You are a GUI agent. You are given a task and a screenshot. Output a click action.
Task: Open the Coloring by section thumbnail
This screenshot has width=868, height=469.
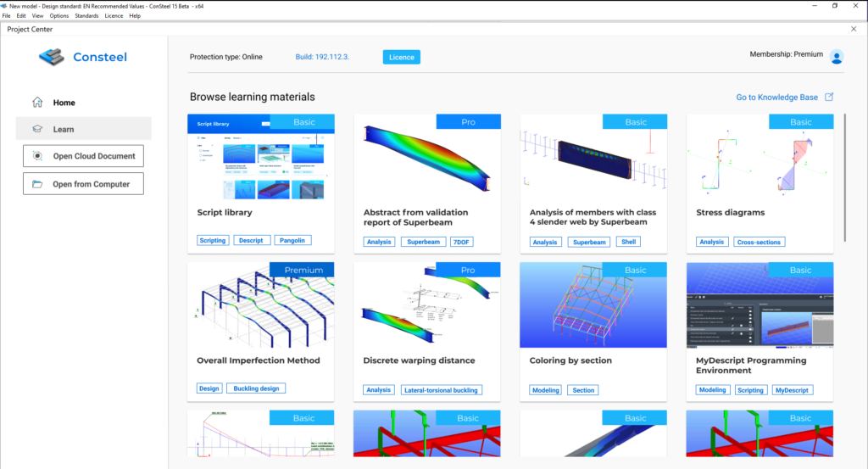pyautogui.click(x=593, y=305)
